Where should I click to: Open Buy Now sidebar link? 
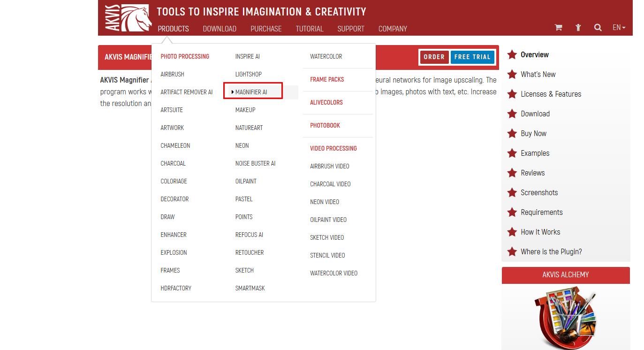click(533, 133)
